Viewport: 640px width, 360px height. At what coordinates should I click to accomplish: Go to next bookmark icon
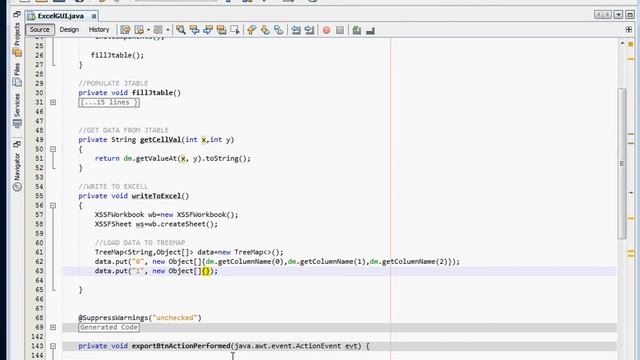tap(265, 30)
